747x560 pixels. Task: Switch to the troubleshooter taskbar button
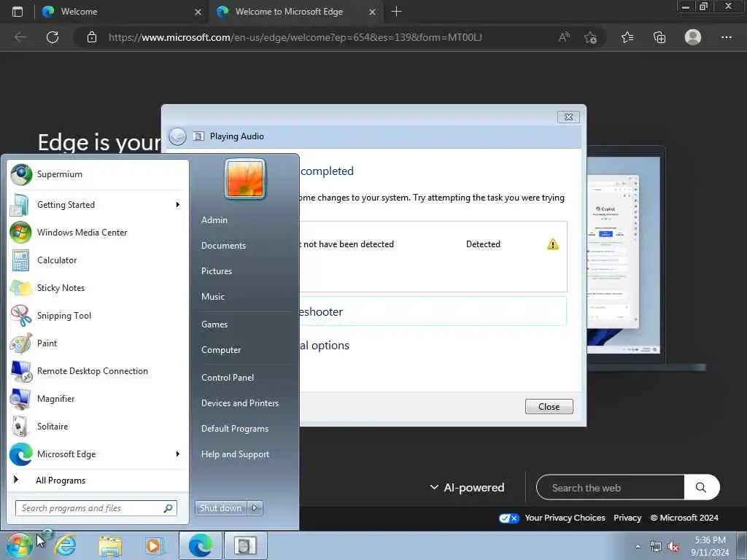click(245, 545)
